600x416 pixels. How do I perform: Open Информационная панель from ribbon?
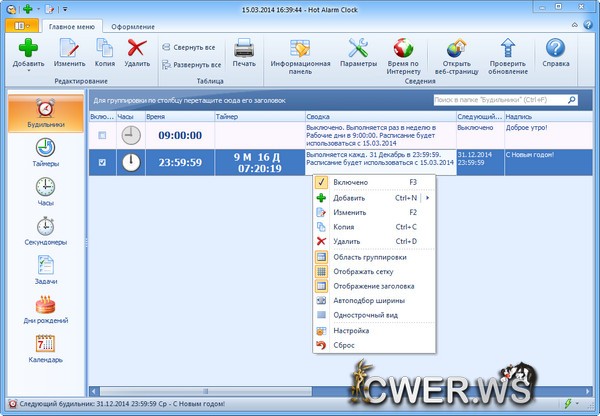click(x=300, y=46)
